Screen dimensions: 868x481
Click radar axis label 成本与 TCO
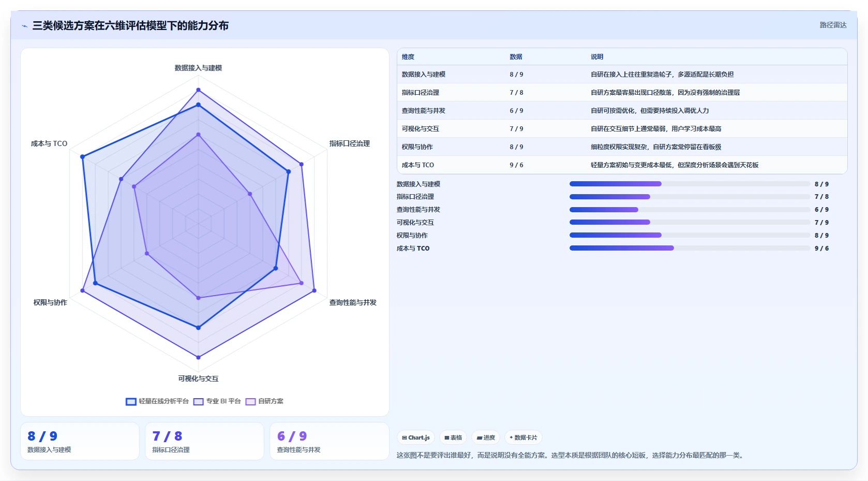49,143
